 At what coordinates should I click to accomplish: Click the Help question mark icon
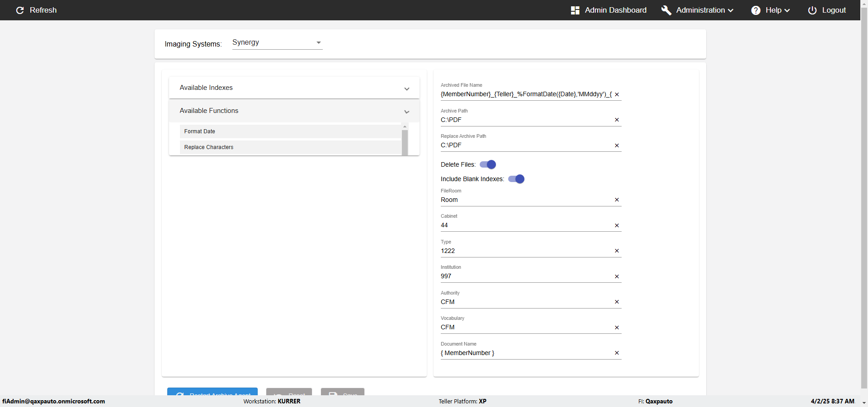(755, 10)
